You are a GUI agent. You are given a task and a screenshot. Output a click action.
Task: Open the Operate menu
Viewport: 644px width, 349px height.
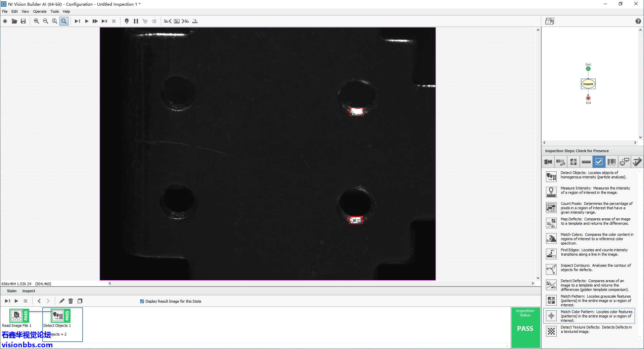(40, 11)
